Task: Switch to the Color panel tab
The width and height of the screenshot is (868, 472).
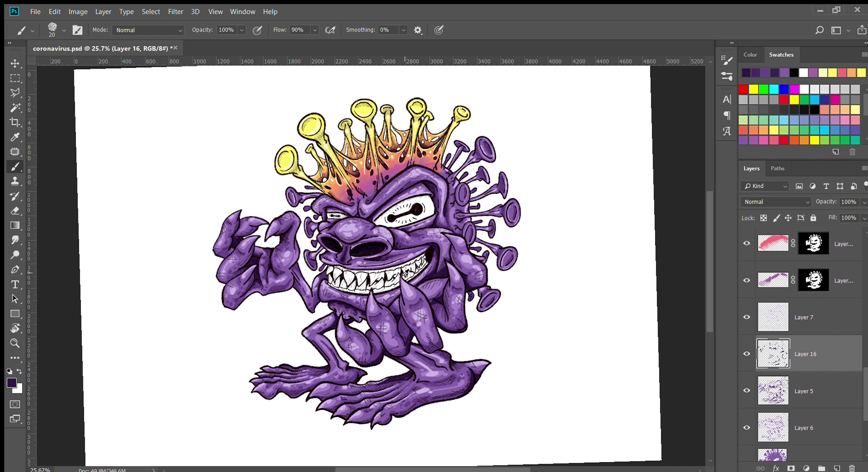Action: [x=750, y=55]
